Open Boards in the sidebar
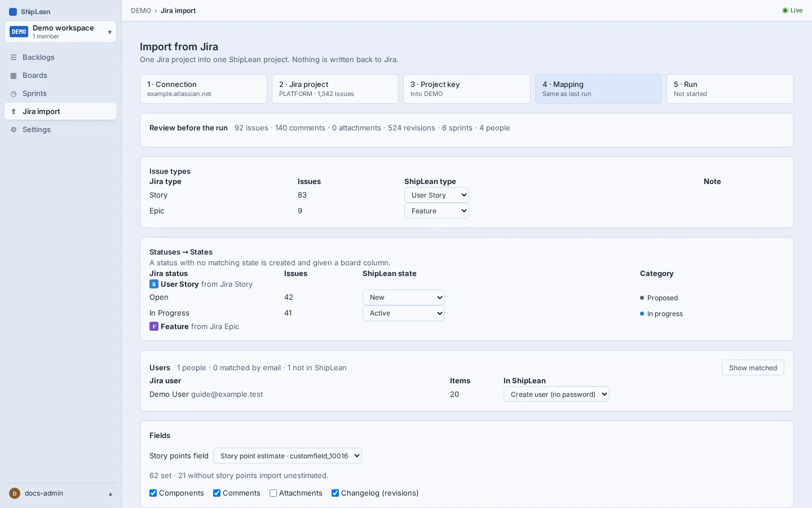The height and width of the screenshot is (508, 812). coord(60,76)
